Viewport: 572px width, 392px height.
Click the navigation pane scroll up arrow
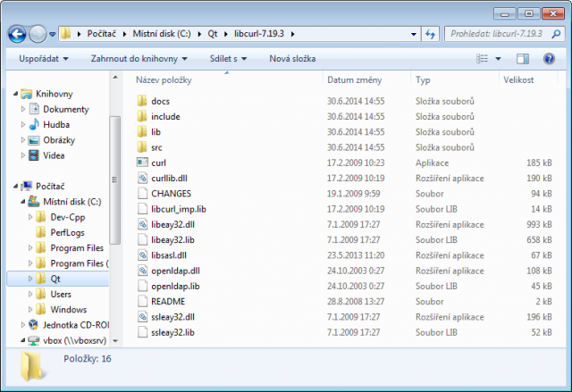click(115, 77)
